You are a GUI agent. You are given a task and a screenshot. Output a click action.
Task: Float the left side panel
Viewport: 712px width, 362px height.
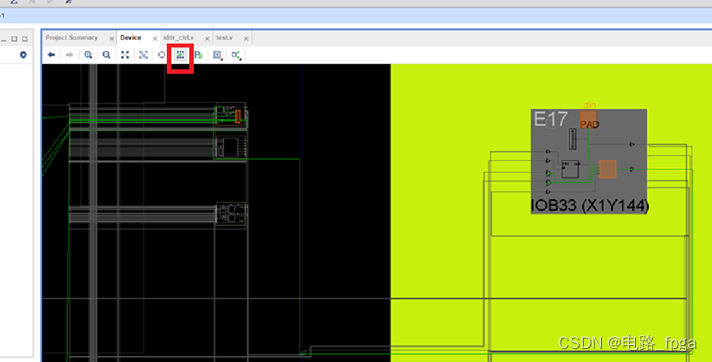tap(25, 40)
